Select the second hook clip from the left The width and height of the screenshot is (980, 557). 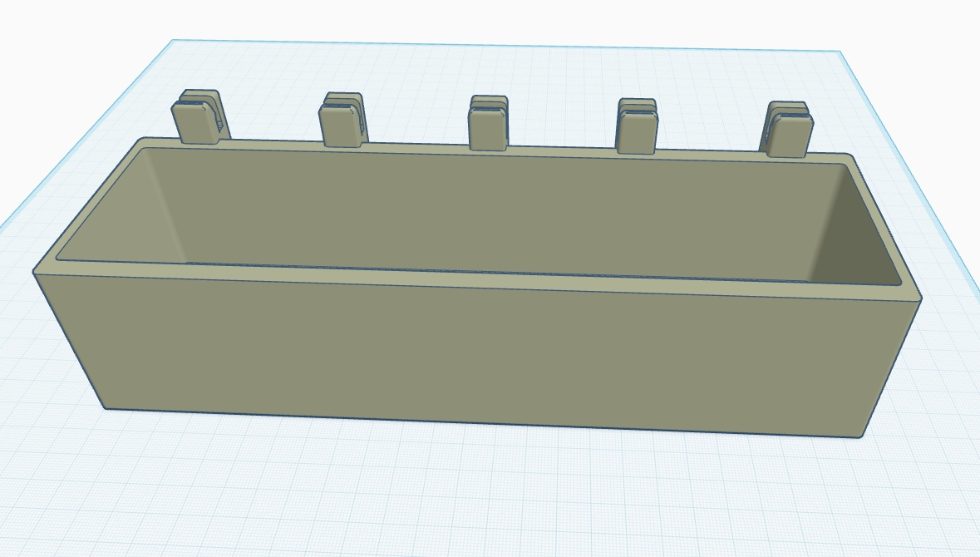pyautogui.click(x=342, y=120)
